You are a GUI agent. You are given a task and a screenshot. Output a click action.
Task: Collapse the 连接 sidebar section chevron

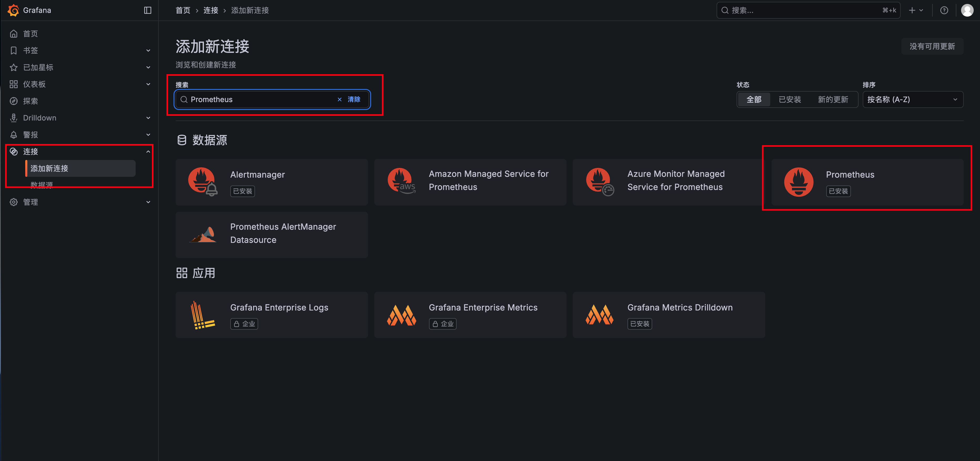tap(148, 152)
